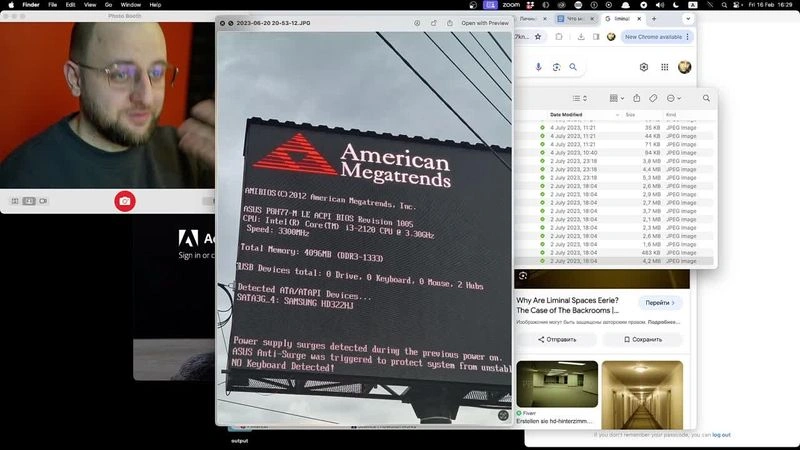Open search in the Finder window
Screen dimensions: 800x450
(706, 98)
